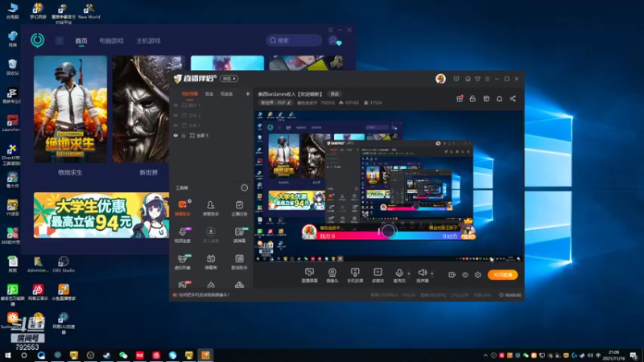The width and height of the screenshot is (644, 362).
Task: Expand microphone options arrow
Action: [x=408, y=274]
